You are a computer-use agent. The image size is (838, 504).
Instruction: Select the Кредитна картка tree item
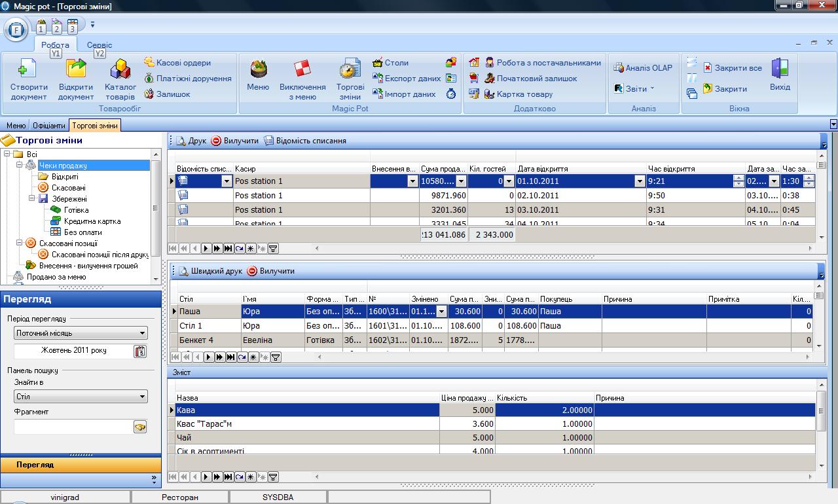92,221
